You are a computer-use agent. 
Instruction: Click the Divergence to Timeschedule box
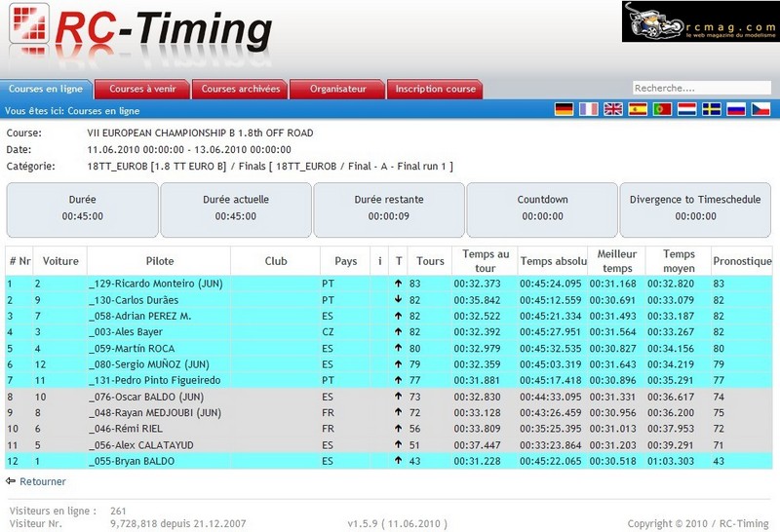(x=695, y=209)
